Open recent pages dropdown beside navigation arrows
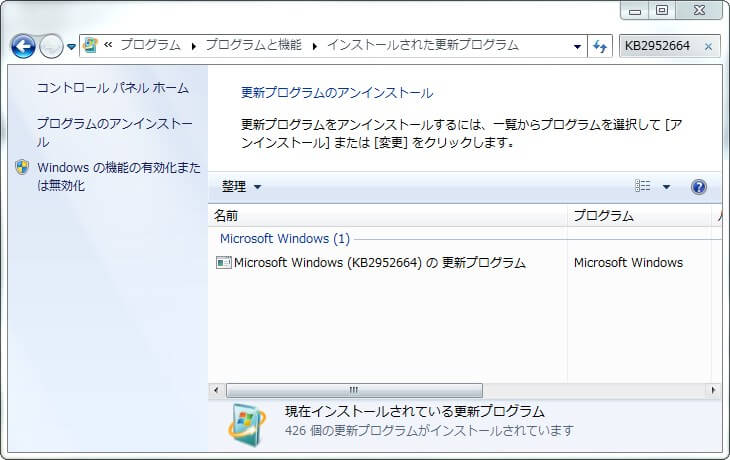The width and height of the screenshot is (730, 460). 71,47
